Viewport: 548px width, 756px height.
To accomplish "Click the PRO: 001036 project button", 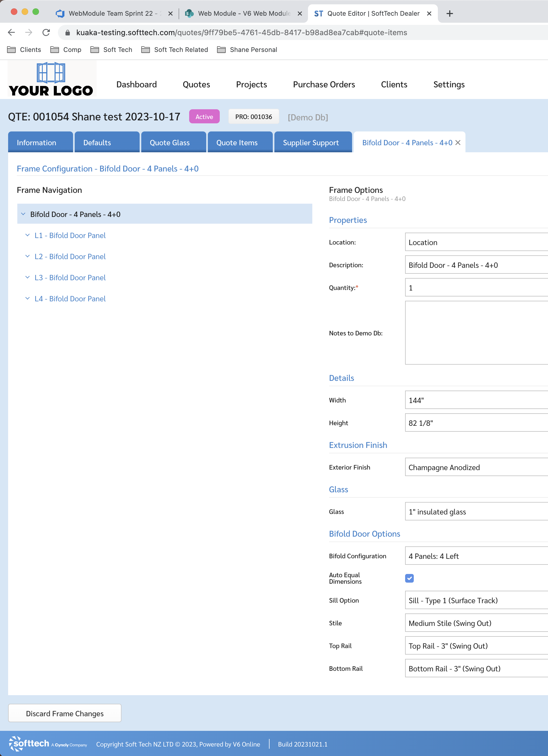I will coord(254,117).
